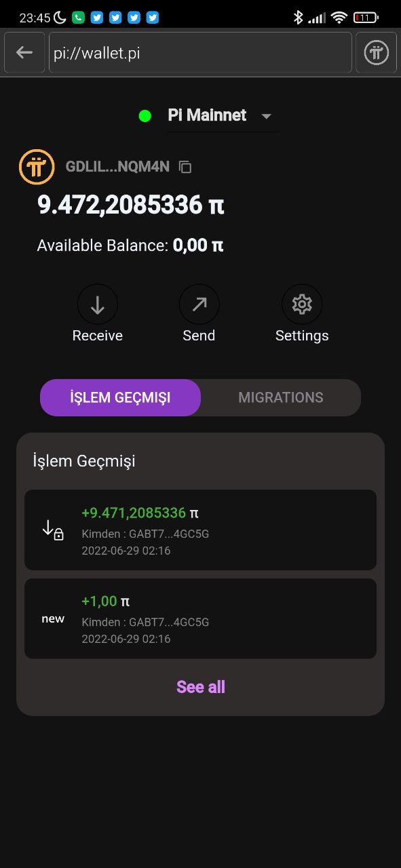Tap the Receive down-arrow icon
The height and width of the screenshot is (868, 401).
(98, 304)
